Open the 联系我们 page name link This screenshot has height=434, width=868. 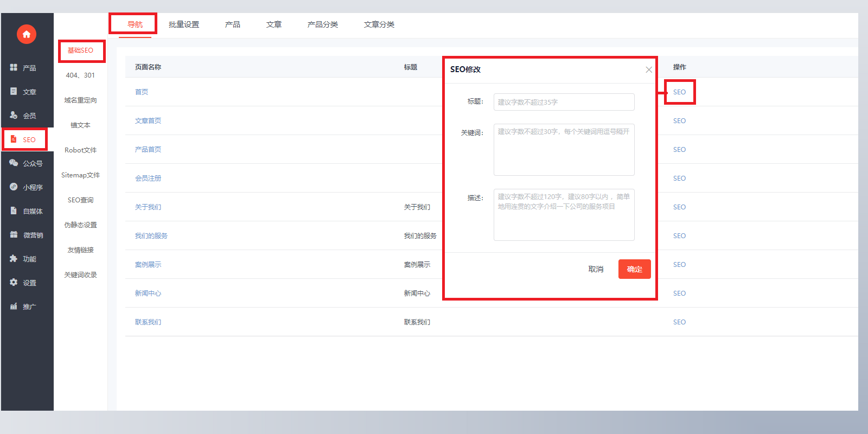pos(148,322)
